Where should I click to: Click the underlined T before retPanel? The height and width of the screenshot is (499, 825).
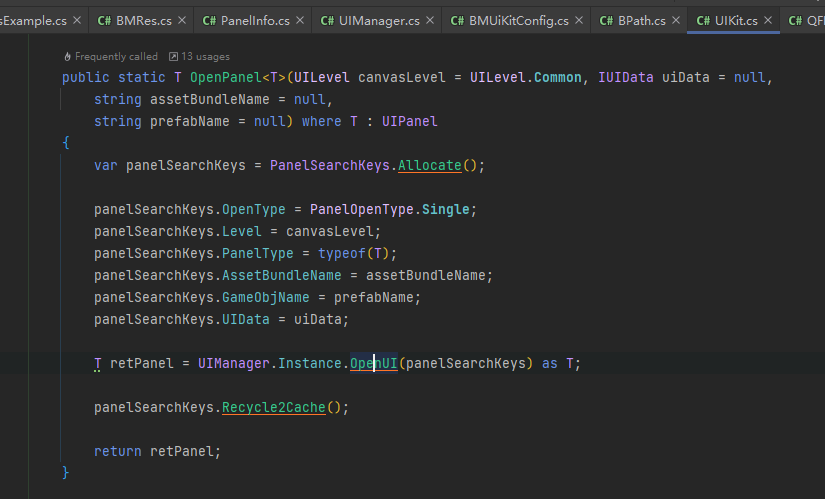(97, 363)
